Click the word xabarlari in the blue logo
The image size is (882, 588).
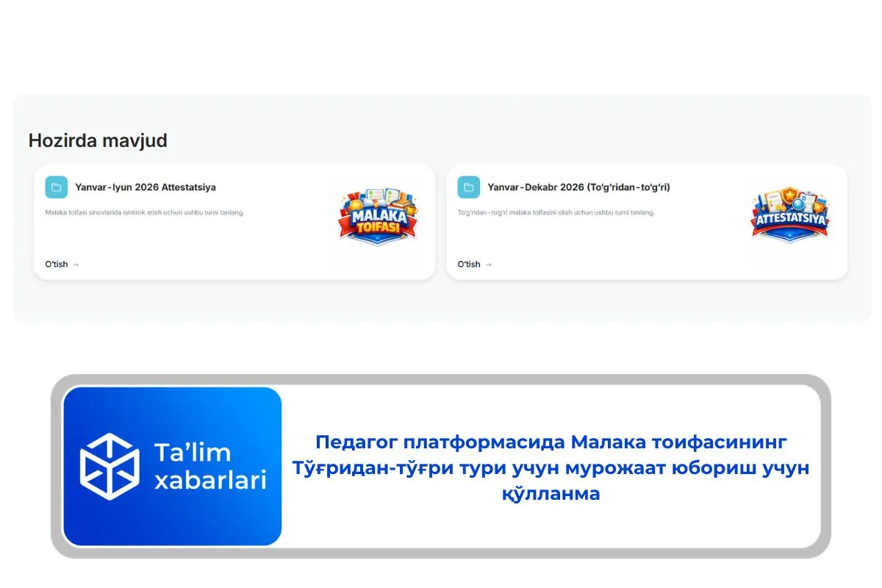209,481
